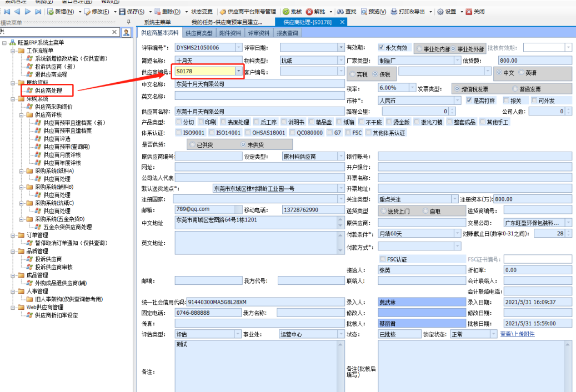
Task: Jump to last record arrow
Action: click(x=38, y=12)
